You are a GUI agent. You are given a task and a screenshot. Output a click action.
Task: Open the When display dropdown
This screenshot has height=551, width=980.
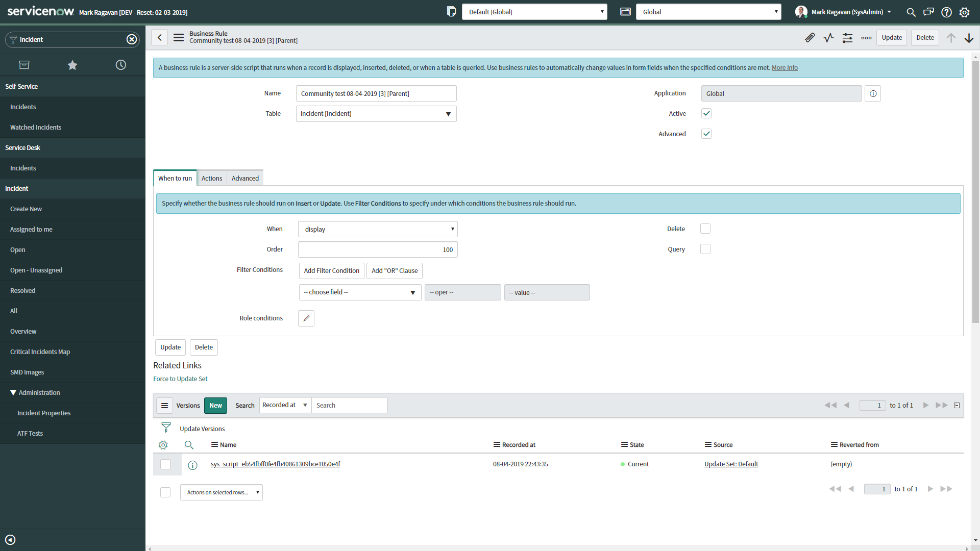pyautogui.click(x=378, y=229)
